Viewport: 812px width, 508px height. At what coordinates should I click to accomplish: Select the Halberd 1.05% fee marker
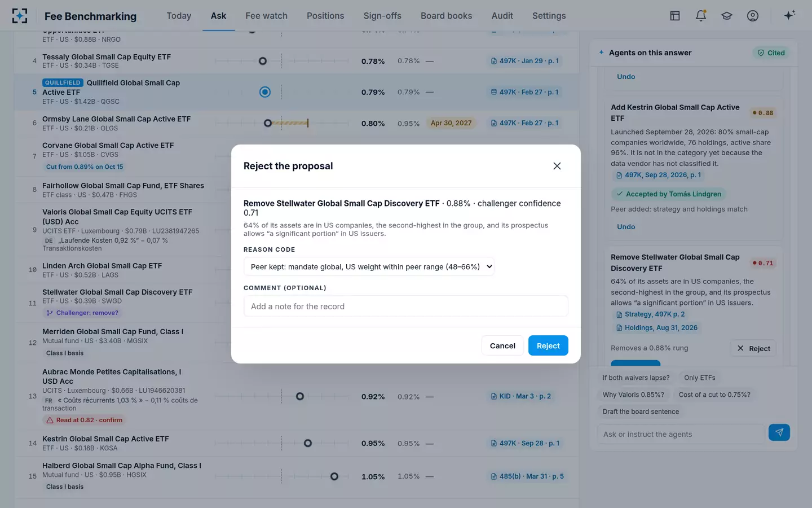(x=334, y=476)
